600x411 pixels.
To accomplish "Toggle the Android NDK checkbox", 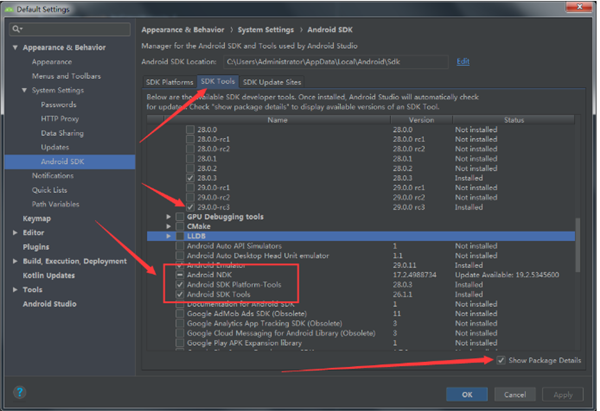I will click(180, 274).
